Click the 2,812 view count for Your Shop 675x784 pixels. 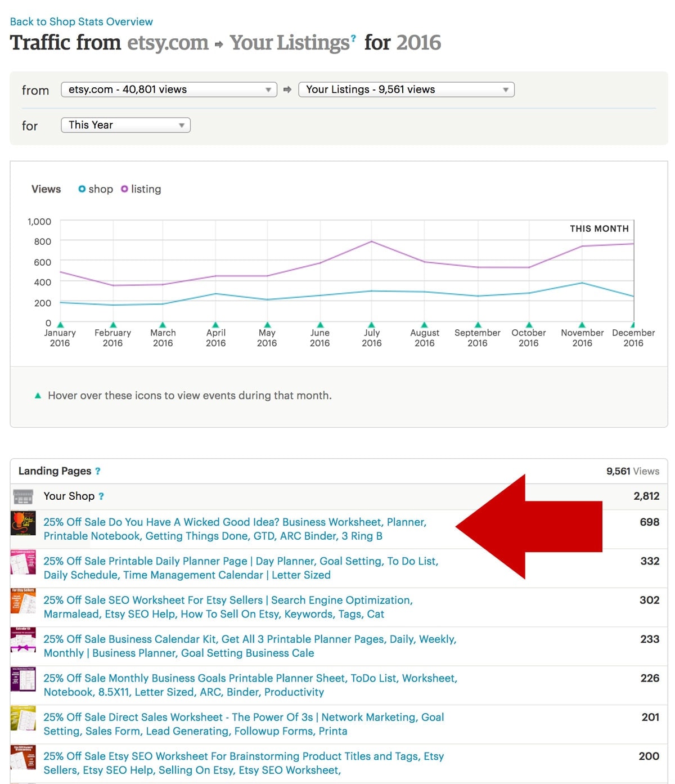[x=647, y=496]
